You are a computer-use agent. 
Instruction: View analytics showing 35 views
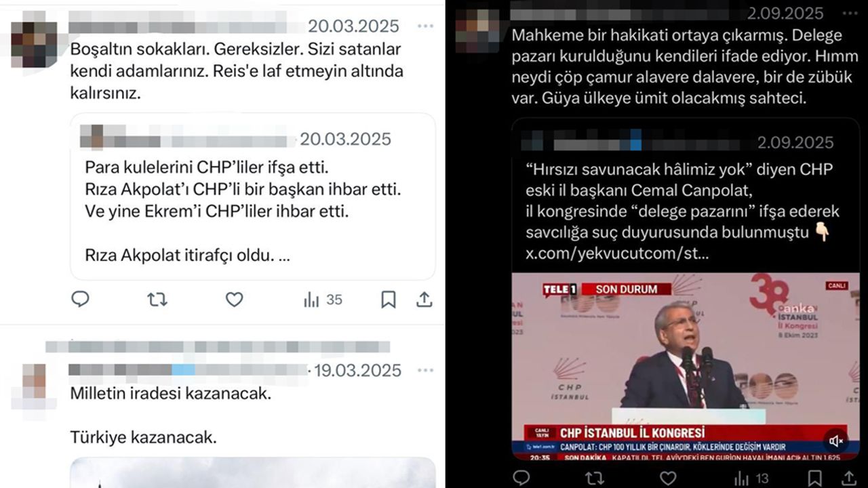pyautogui.click(x=323, y=300)
